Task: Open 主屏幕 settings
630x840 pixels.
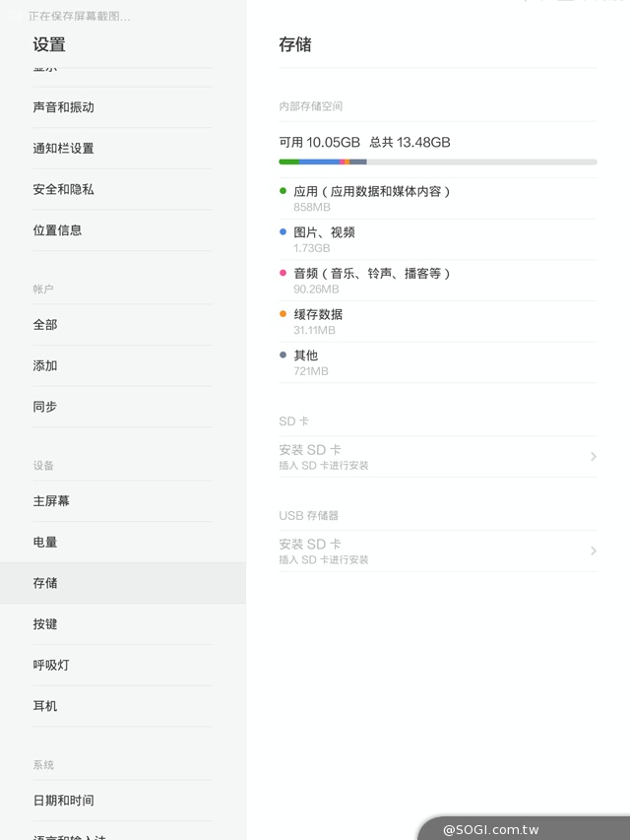Action: 51,501
